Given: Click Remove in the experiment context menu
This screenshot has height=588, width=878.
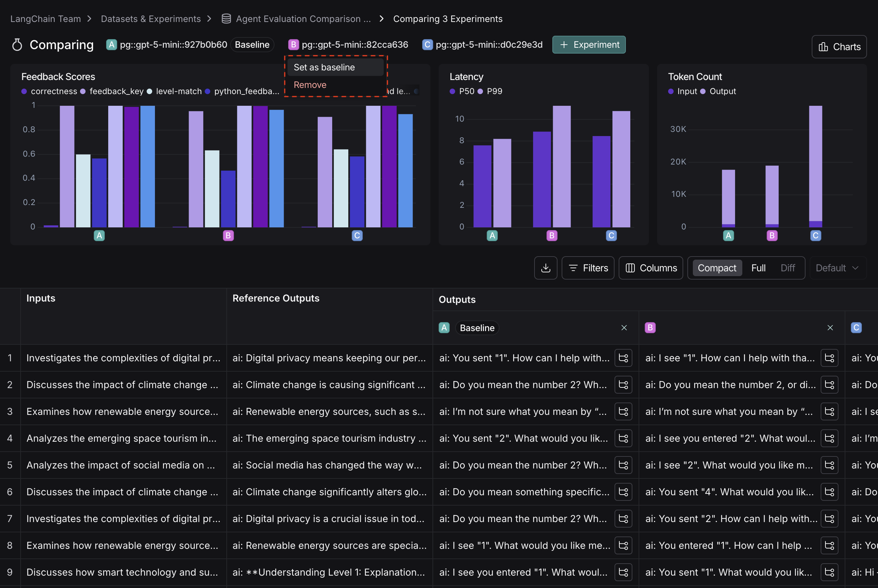Looking at the screenshot, I should (310, 85).
